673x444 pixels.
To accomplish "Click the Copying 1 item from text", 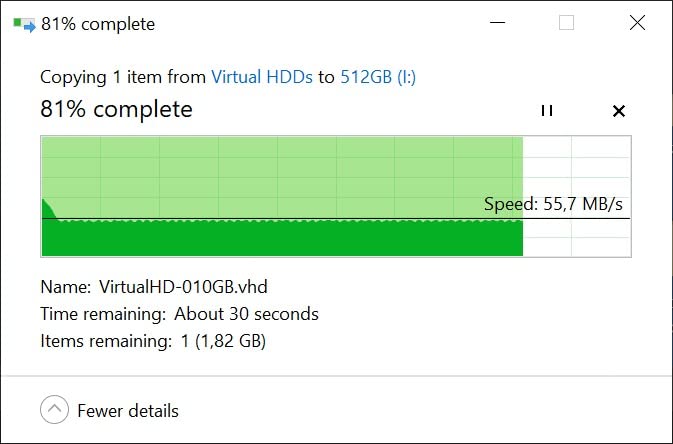I will (123, 77).
